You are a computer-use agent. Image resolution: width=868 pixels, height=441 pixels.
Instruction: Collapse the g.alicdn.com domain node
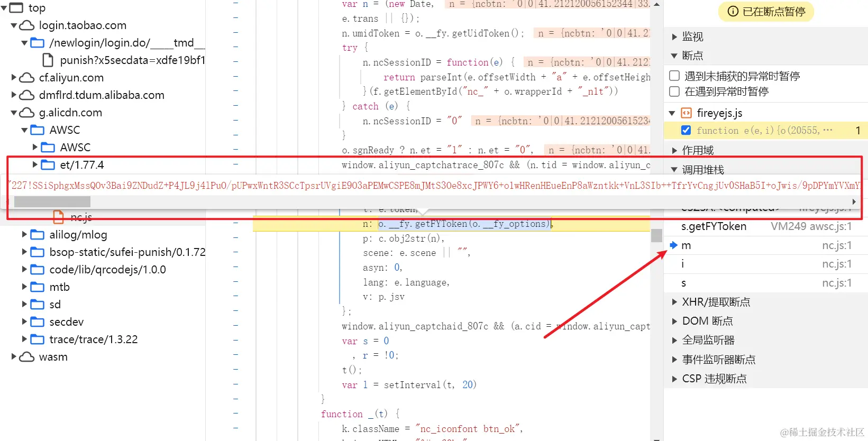[x=14, y=113]
